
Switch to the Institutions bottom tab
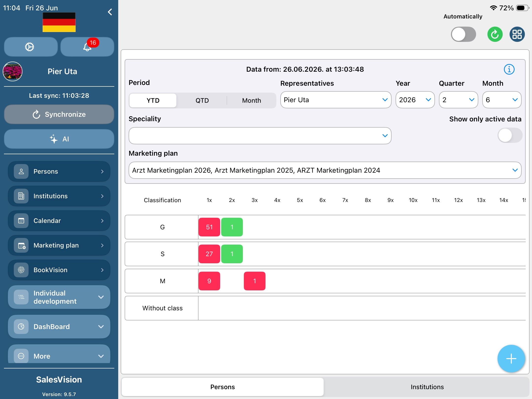tap(427, 387)
